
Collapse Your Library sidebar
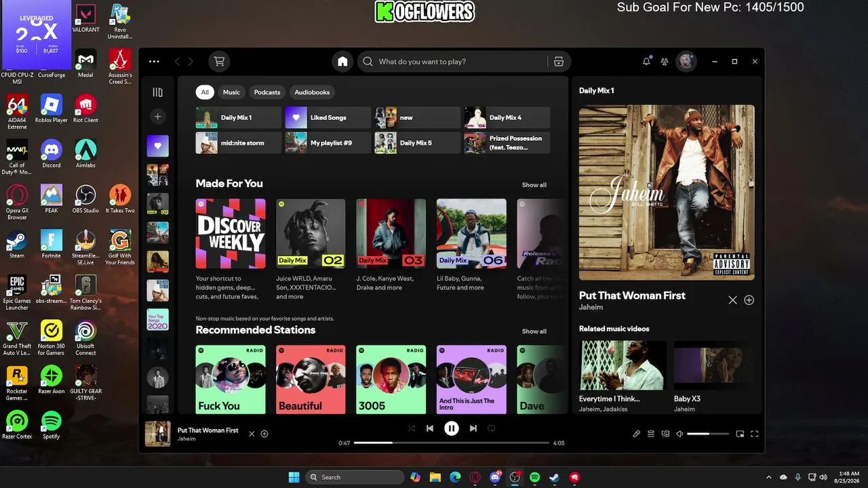pyautogui.click(x=157, y=92)
